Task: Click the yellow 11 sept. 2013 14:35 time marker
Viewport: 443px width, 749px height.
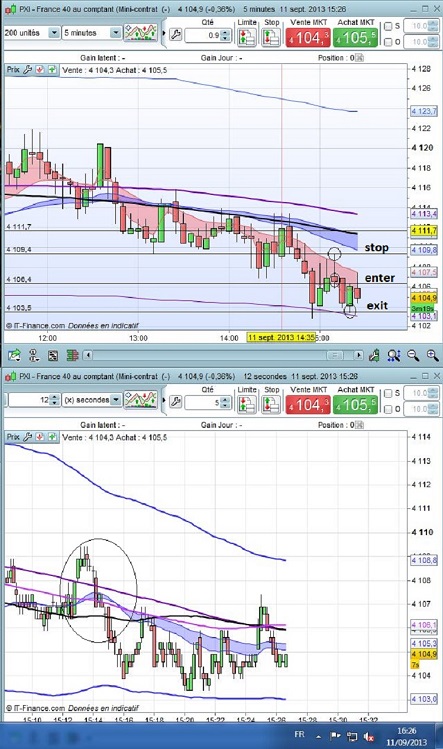Action: point(281,337)
